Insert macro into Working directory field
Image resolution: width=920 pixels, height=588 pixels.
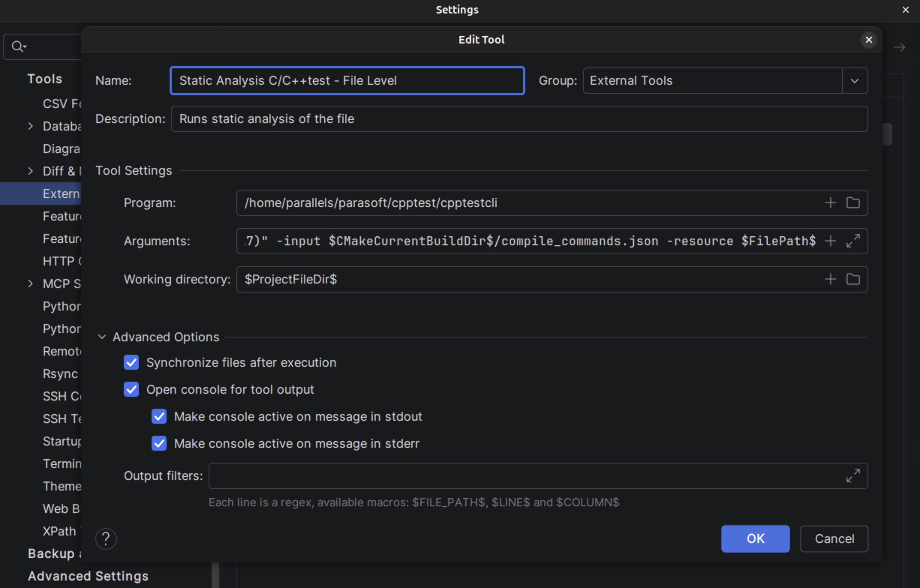click(831, 279)
